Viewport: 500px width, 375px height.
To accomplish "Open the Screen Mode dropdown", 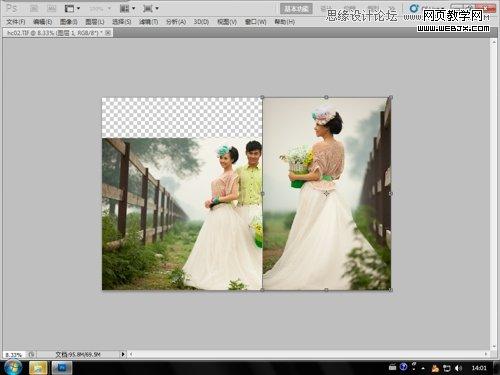I will pos(151,8).
